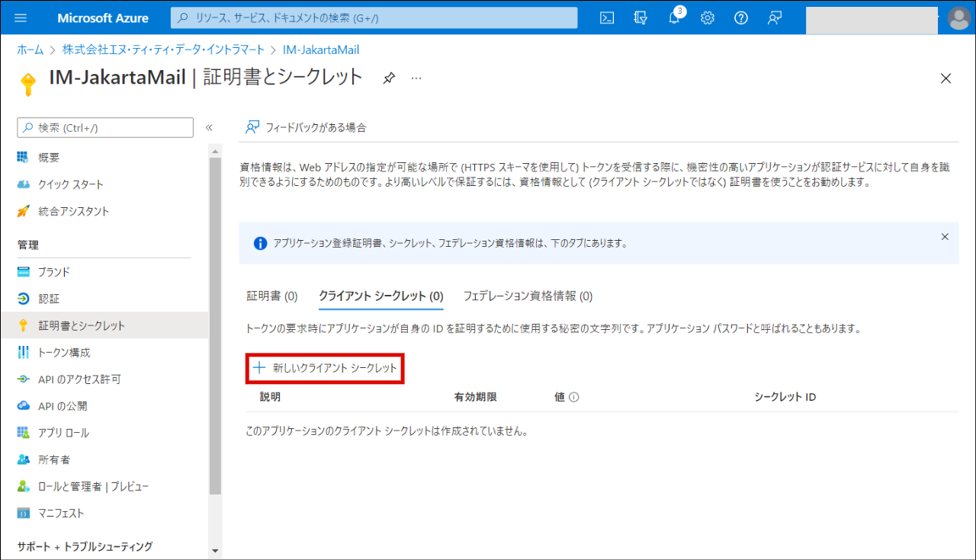This screenshot has height=560, width=976.
Task: Open マニフェスト in the sidebar
Action: [61, 513]
